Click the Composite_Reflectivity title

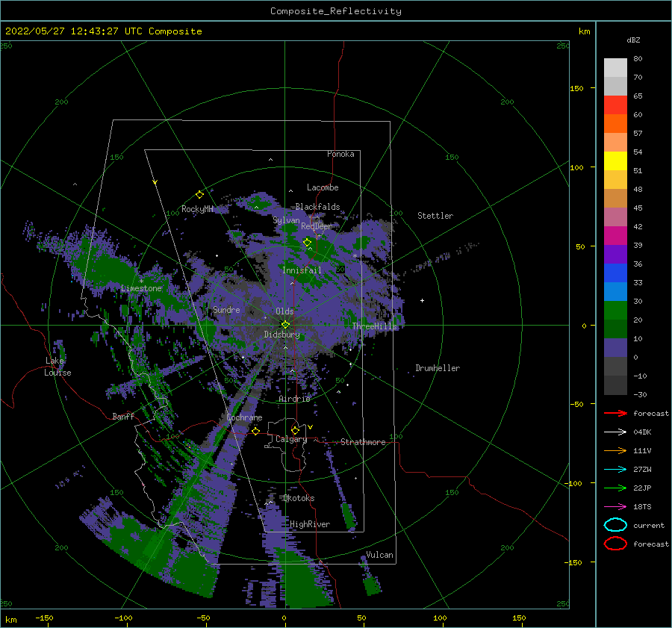click(x=336, y=11)
